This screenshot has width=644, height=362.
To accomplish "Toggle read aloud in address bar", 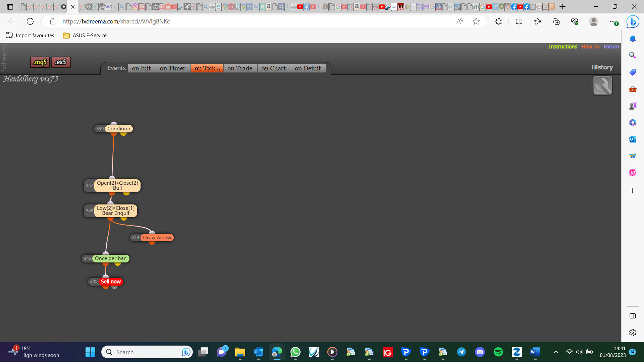I will pos(460,21).
